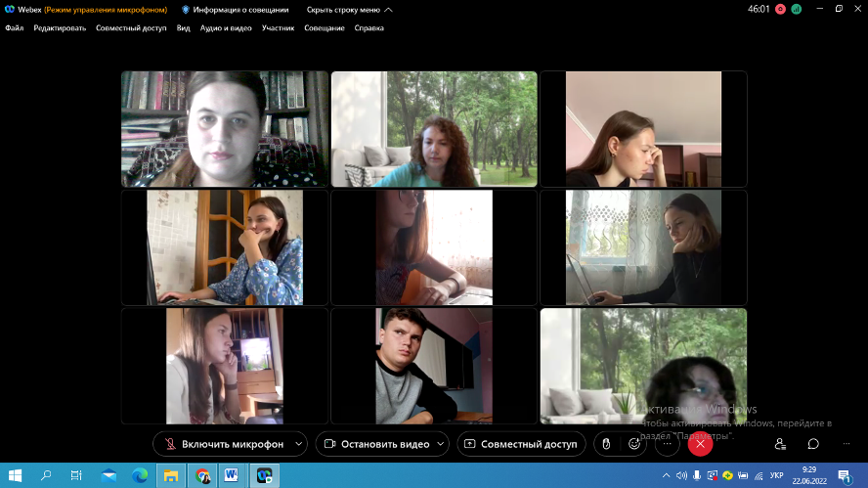This screenshot has width=868, height=488.
Task: Open Microsoft Word from the Windows taskbar
Action: (233, 475)
